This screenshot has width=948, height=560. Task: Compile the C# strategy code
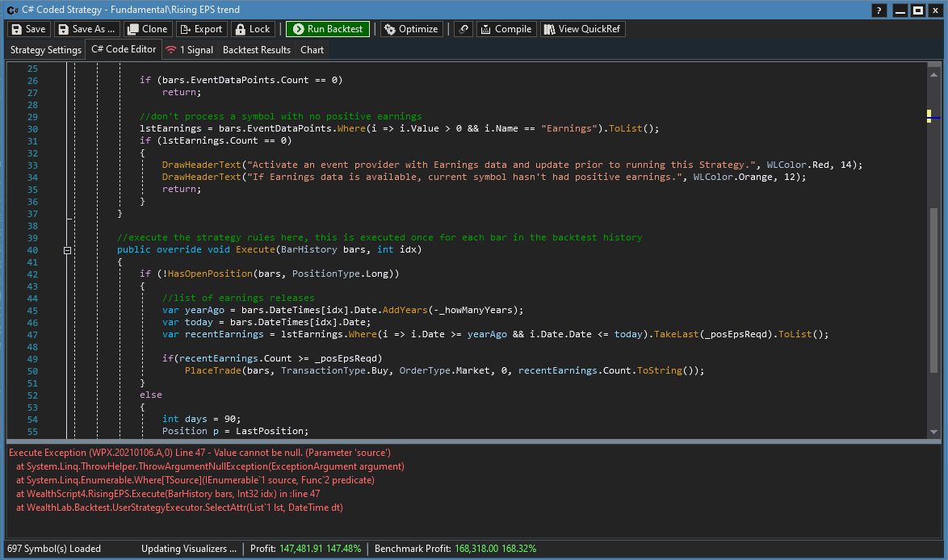point(505,29)
